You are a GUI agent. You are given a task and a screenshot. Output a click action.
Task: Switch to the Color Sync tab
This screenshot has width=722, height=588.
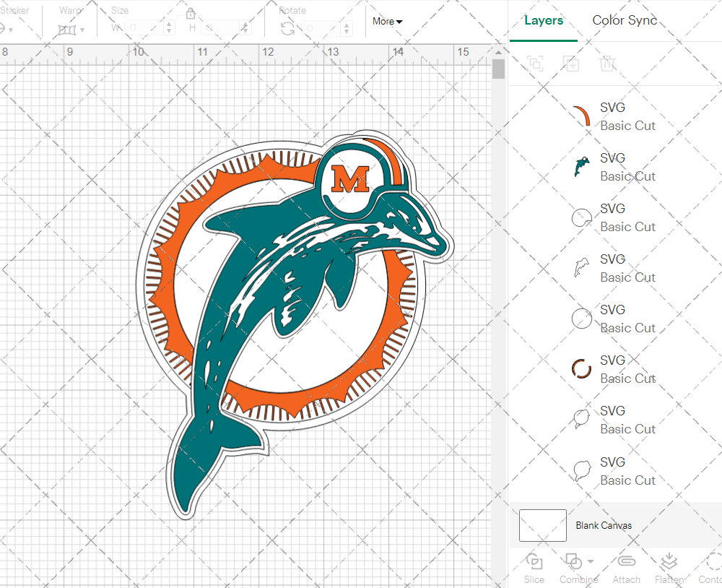(625, 20)
